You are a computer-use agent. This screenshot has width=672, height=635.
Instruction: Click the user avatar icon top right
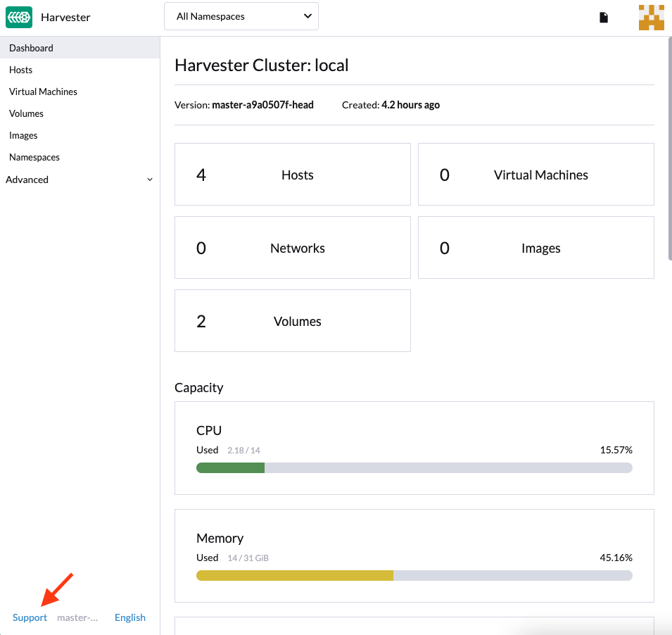(651, 17)
